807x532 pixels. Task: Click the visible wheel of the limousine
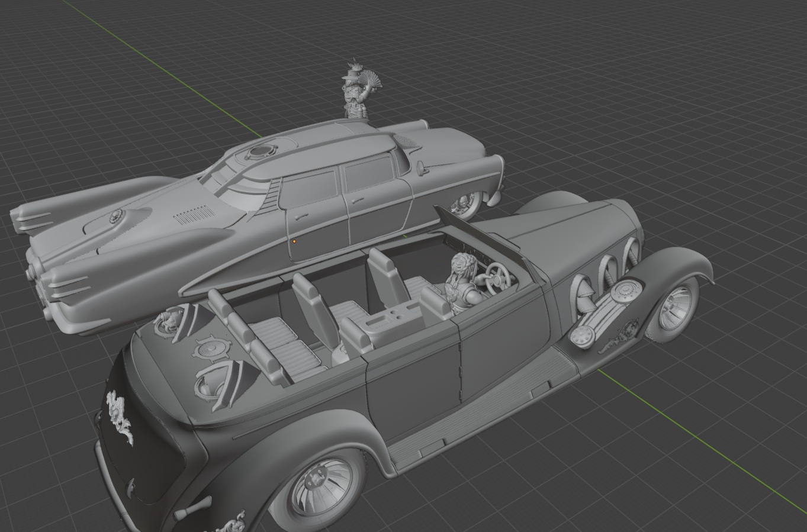(x=467, y=204)
